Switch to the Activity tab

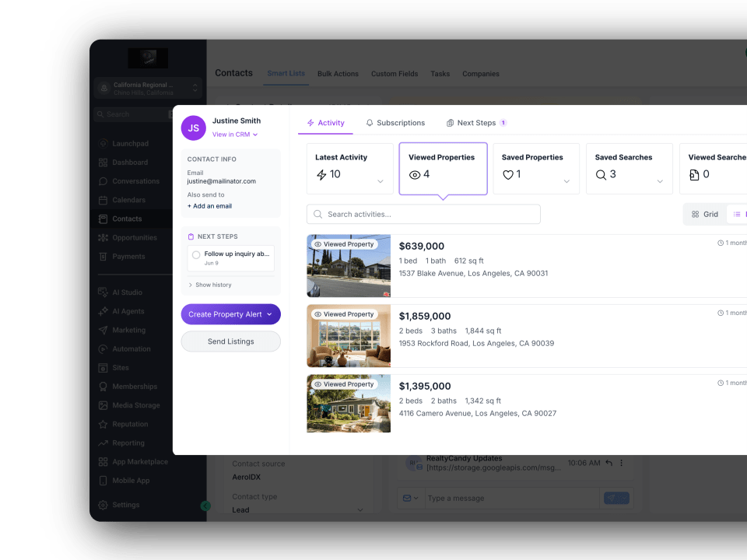[x=325, y=123]
